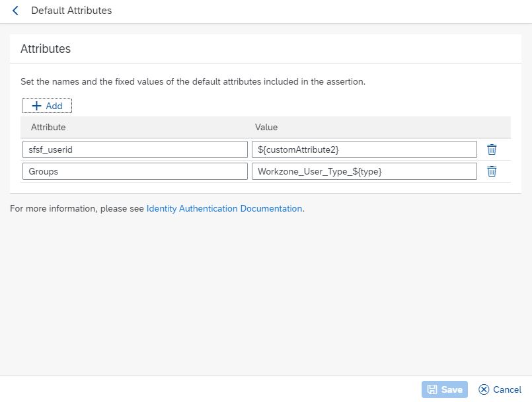Delete the sfsf_userid attribute row
The image size is (532, 402).
tap(492, 149)
